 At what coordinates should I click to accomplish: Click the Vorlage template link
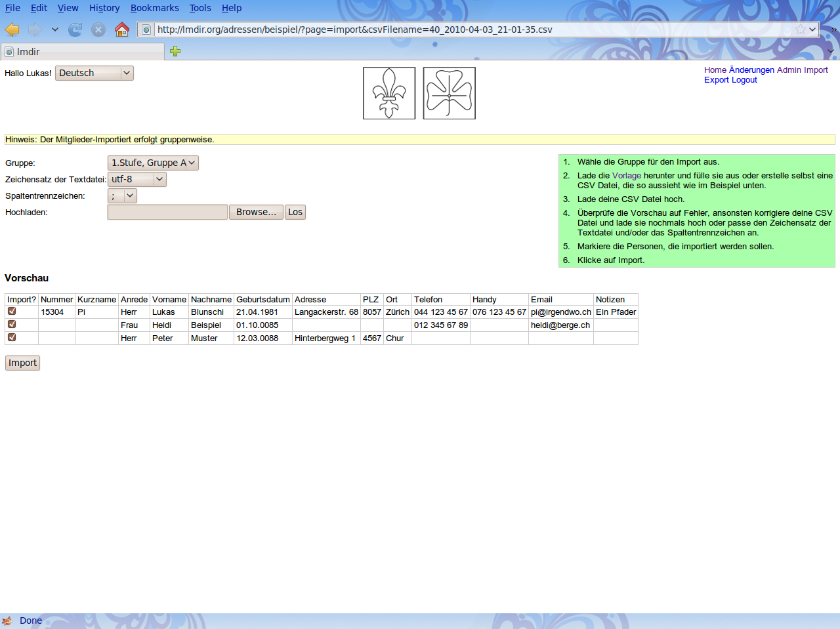click(x=626, y=176)
